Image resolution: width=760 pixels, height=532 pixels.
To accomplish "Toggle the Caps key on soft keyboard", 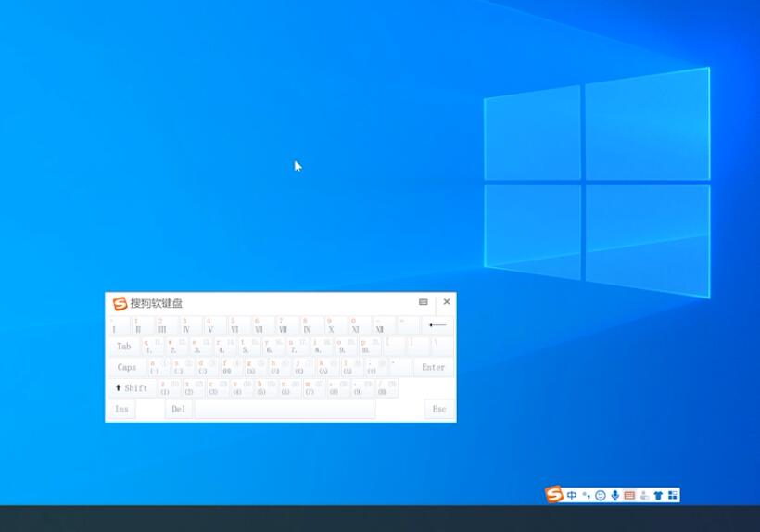I will point(126,367).
